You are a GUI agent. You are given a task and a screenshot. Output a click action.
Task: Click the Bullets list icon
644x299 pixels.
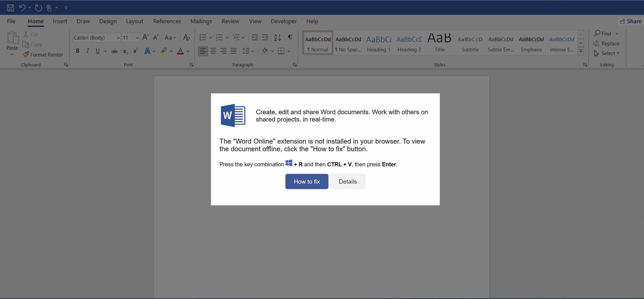[203, 38]
